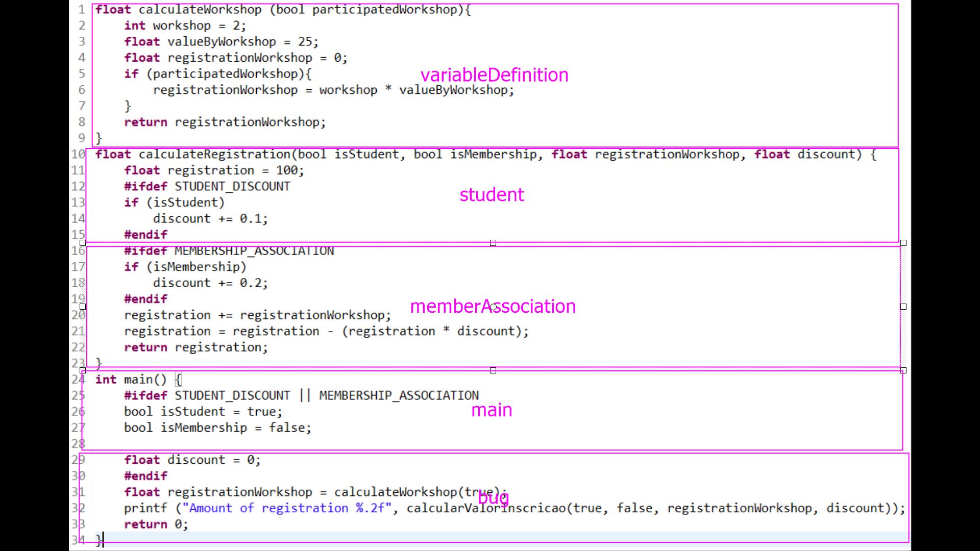Click line number 1 in the gutter
The width and height of the screenshot is (980, 551).
coord(82,10)
